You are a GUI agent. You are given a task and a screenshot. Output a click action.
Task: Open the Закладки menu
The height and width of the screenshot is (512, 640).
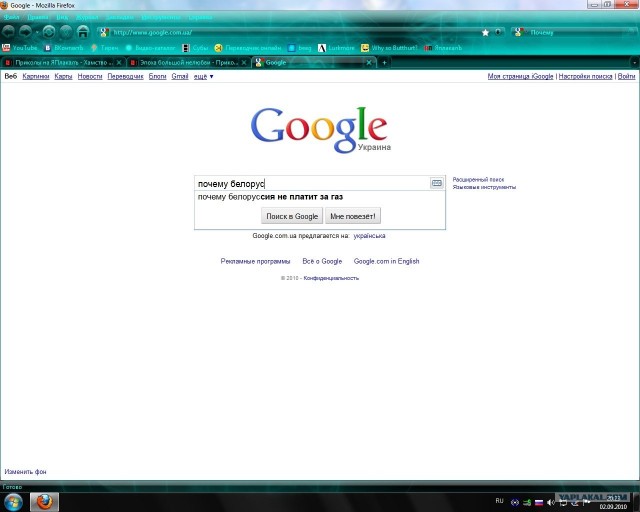point(120,17)
